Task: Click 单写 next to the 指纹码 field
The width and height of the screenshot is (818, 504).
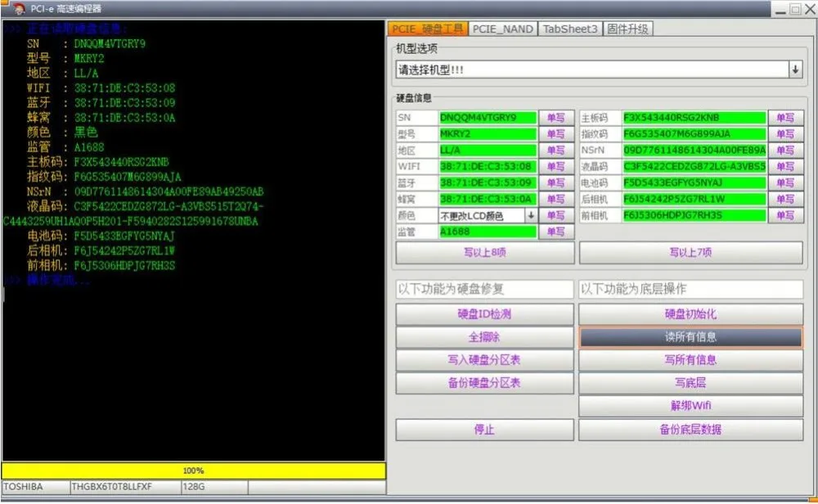Action: click(x=785, y=134)
